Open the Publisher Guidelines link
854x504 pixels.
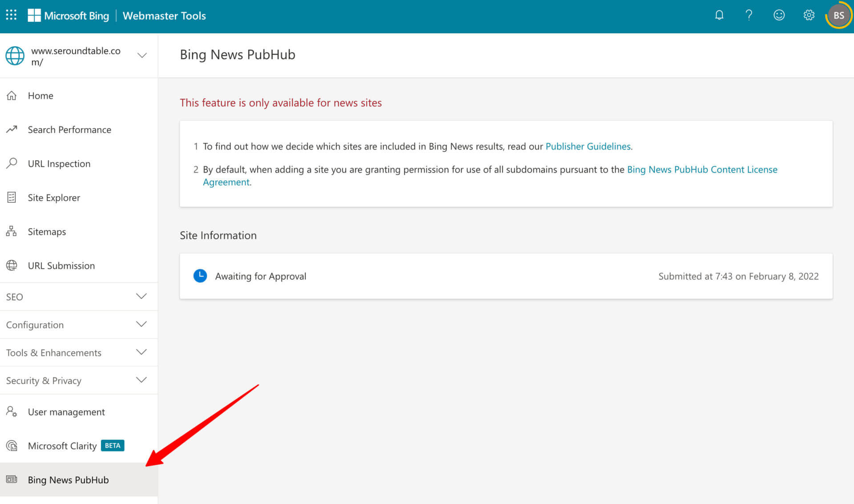tap(588, 146)
